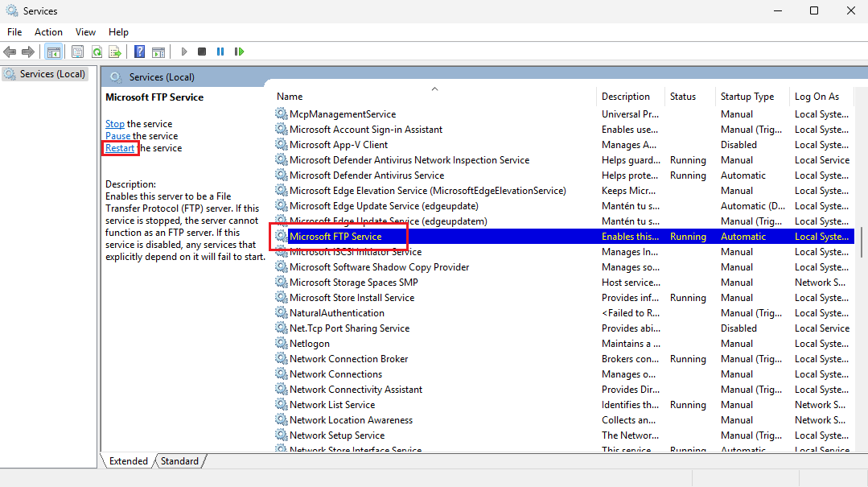Viewport: 868px width, 487px height.
Task: Click the gear icon beside Network Location Awareness
Action: [x=282, y=419]
